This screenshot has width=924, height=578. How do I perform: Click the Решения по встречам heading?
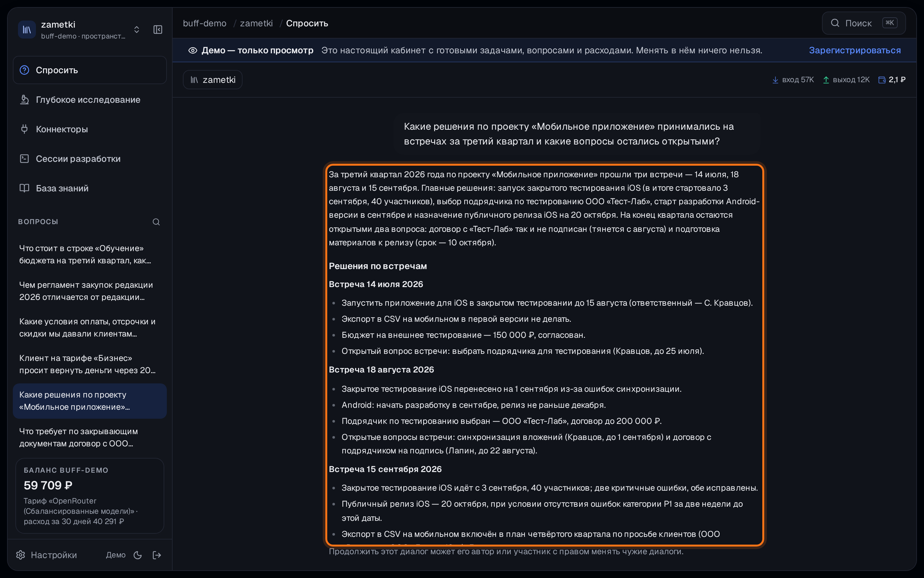[378, 266]
